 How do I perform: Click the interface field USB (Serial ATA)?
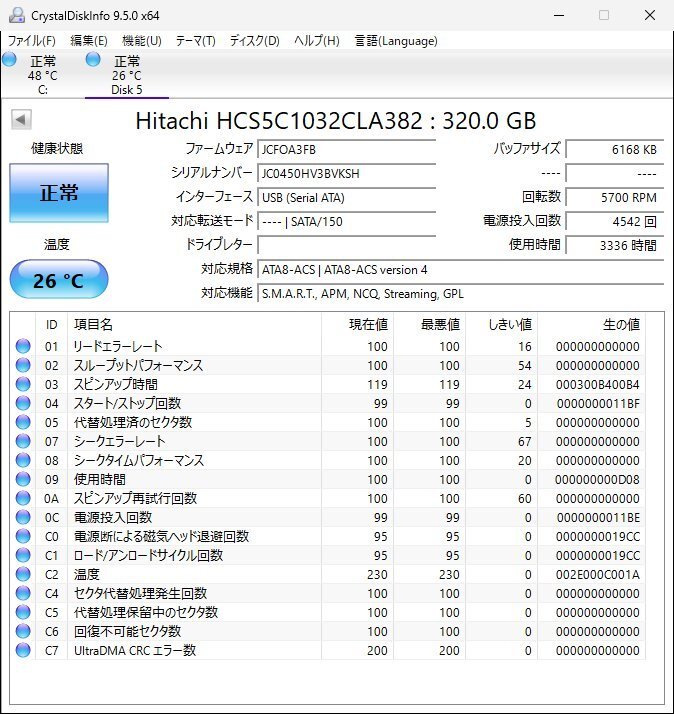click(347, 198)
